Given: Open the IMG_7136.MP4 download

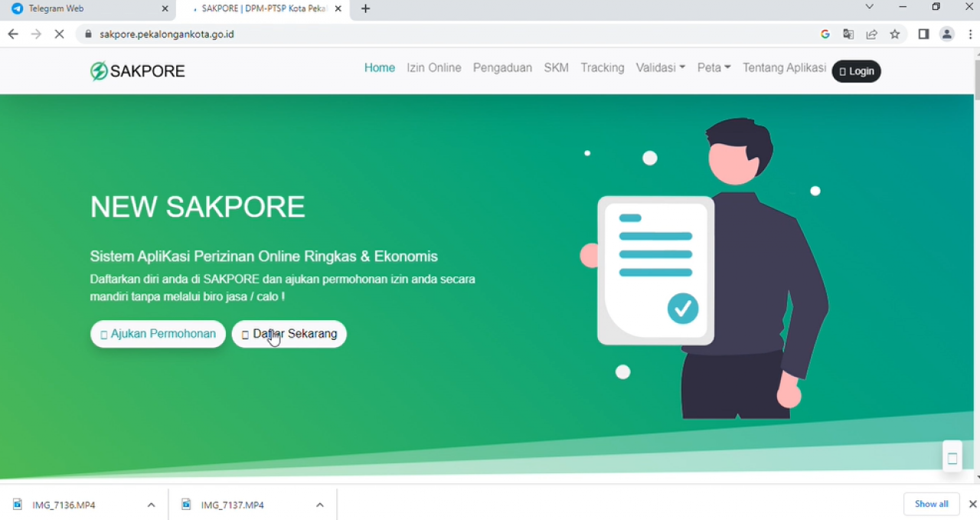Looking at the screenshot, I should [x=64, y=505].
